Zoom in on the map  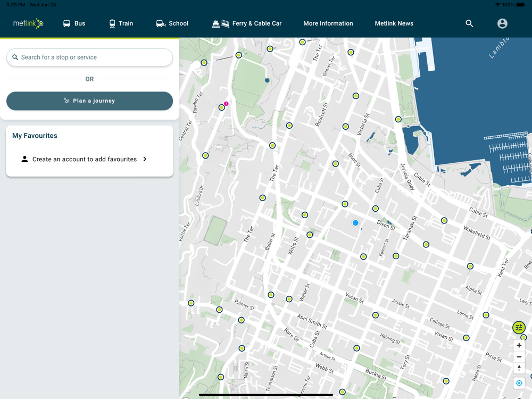pyautogui.click(x=519, y=345)
